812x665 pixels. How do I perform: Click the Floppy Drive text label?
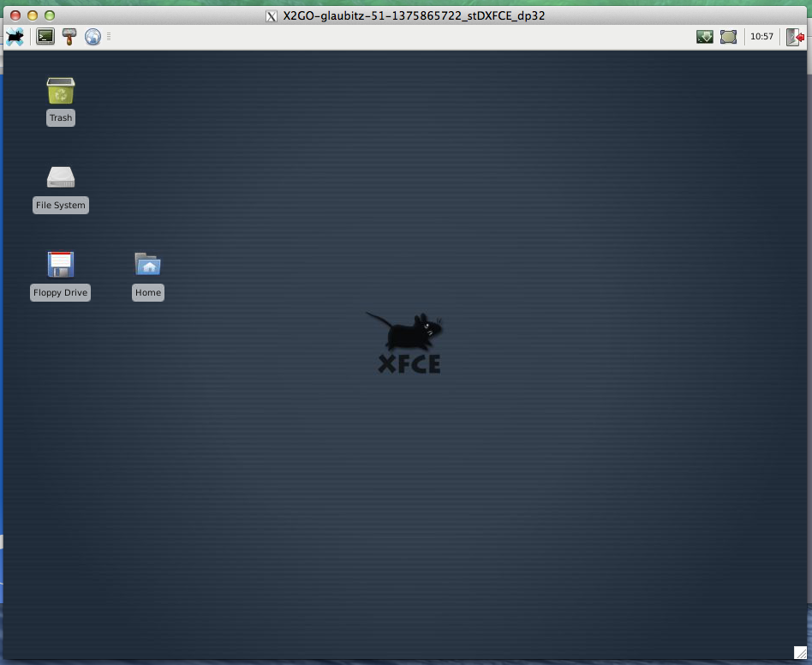[x=60, y=293]
